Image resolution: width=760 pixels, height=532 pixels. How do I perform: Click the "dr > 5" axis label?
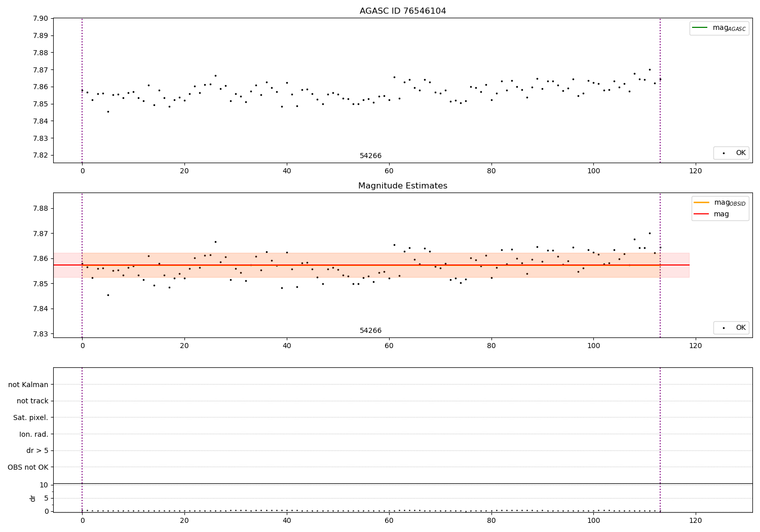[37, 450]
